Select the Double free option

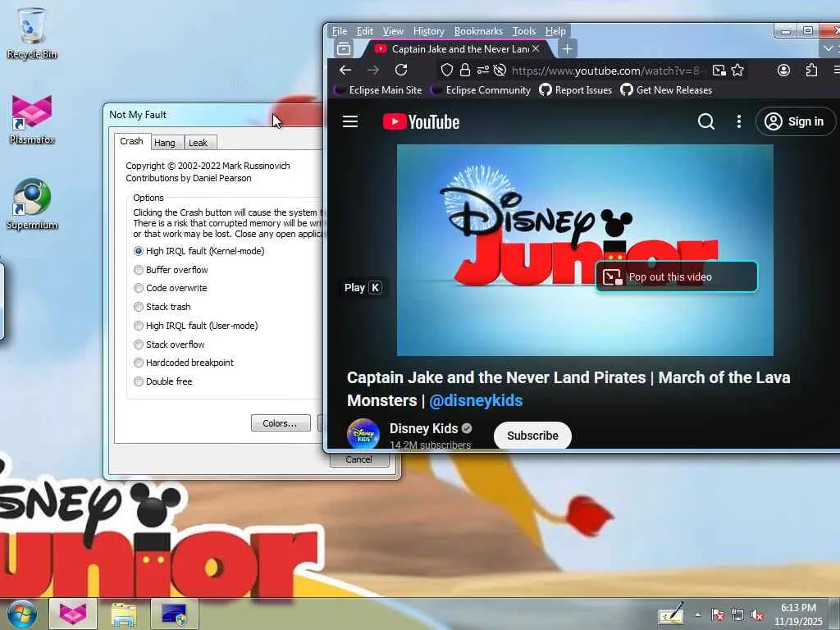point(163,381)
